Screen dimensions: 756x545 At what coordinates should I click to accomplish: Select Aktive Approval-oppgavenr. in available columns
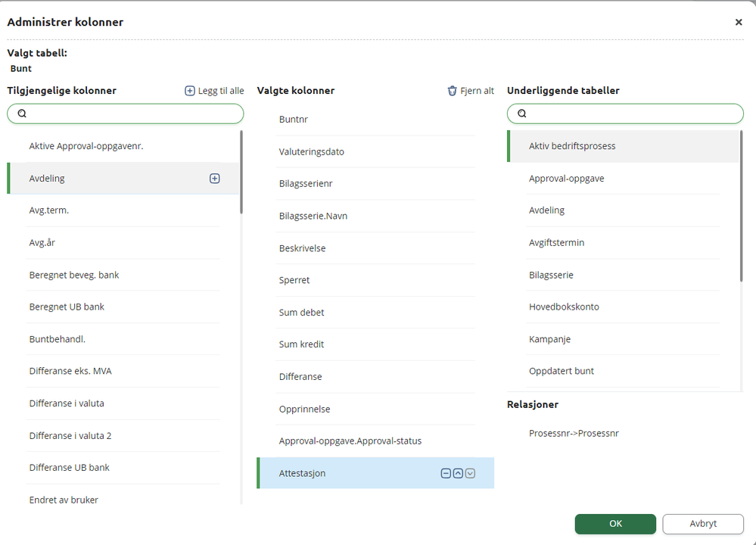[x=123, y=146]
